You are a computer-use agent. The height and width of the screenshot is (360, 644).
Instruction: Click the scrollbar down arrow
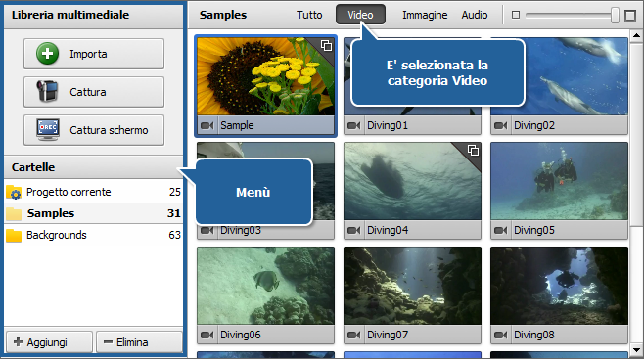click(x=636, y=350)
